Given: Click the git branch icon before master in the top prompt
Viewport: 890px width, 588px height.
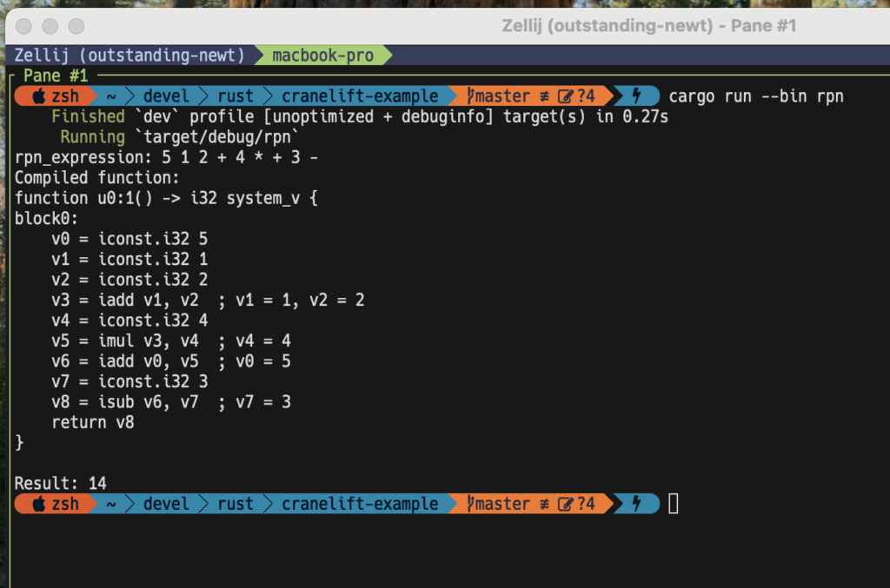Looking at the screenshot, I should (470, 96).
